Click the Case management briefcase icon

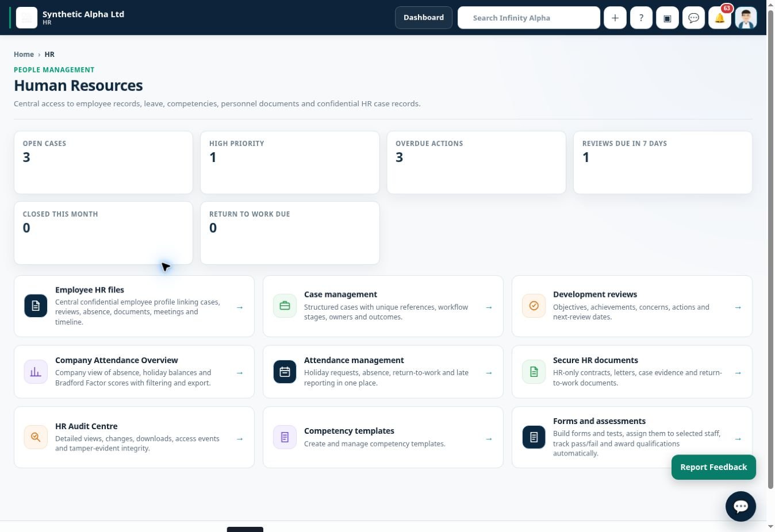coord(285,306)
